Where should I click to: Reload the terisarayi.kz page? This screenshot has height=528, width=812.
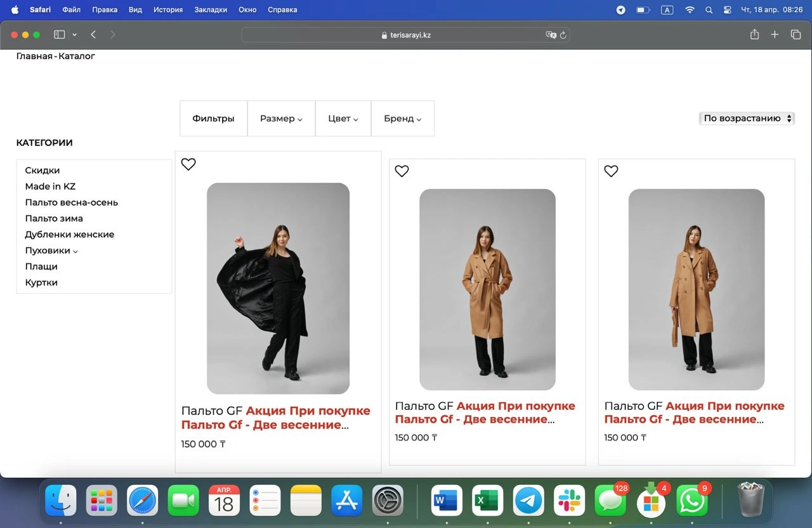(563, 35)
